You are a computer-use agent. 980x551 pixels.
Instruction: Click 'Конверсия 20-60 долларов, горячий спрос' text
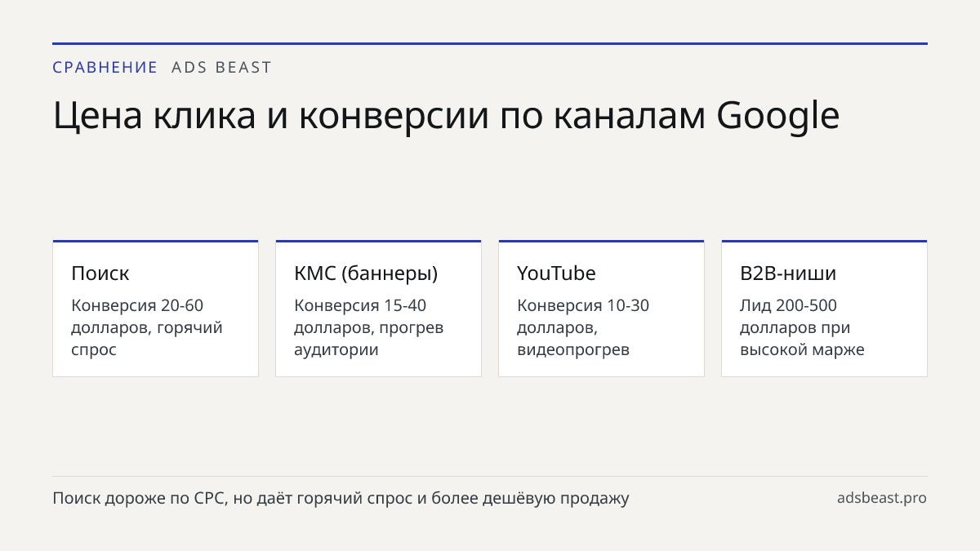tap(147, 327)
